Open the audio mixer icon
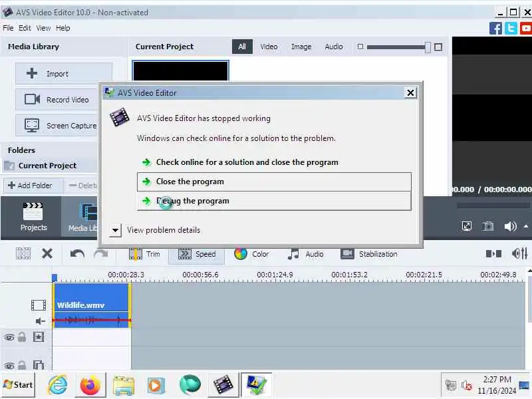 pyautogui.click(x=519, y=254)
